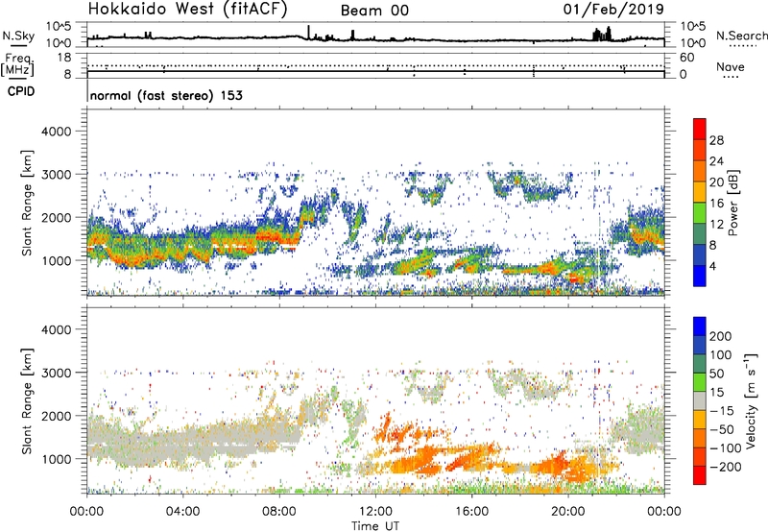Click the date "01/Feb/2019"
The image size is (768, 532).
(613, 9)
